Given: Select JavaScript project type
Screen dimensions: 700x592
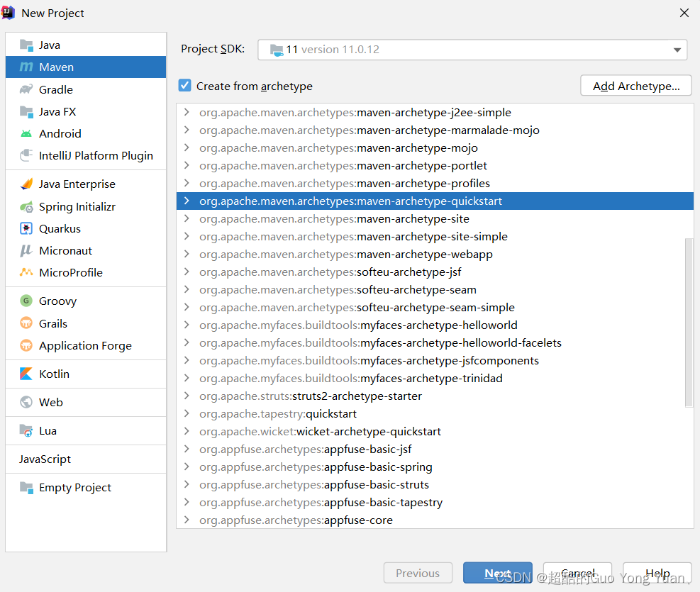Looking at the screenshot, I should point(86,459).
